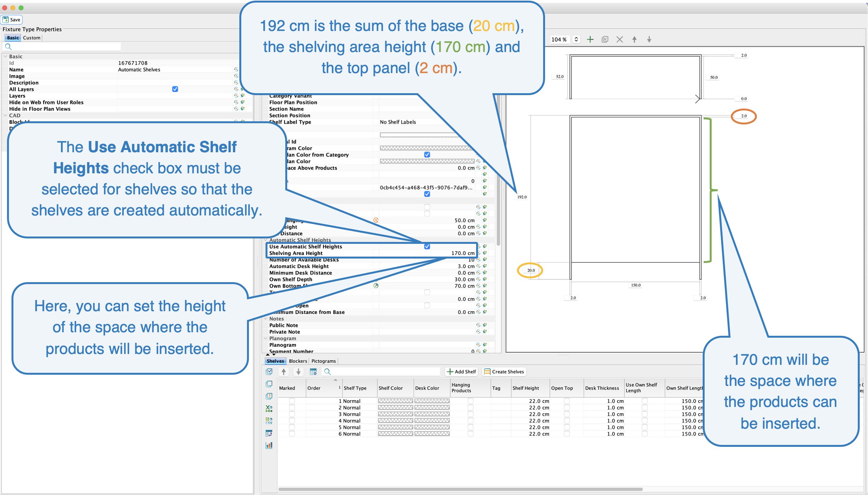The height and width of the screenshot is (496, 868).
Task: Switch to the Blockers tab
Action: (x=298, y=361)
